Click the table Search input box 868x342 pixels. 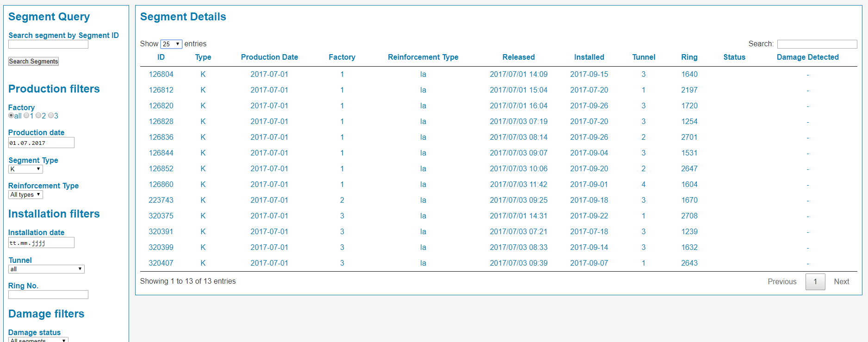click(817, 44)
